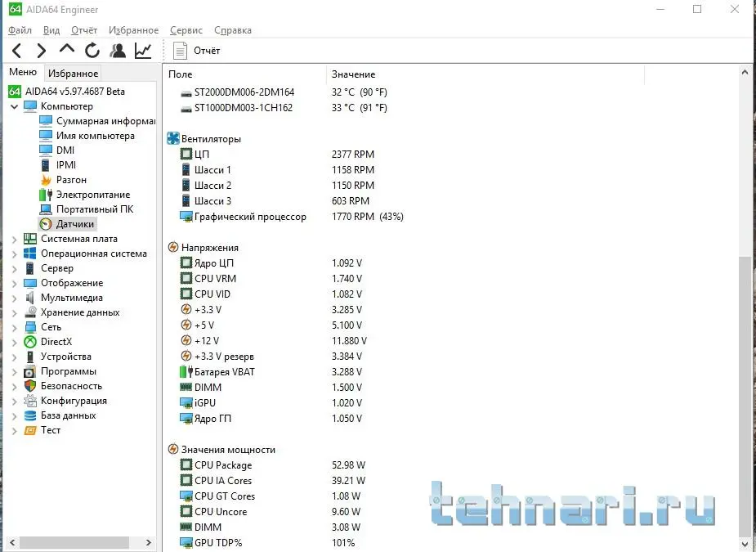Click the Напряжения lightning icon
The width and height of the screenshot is (756, 552).
click(173, 248)
